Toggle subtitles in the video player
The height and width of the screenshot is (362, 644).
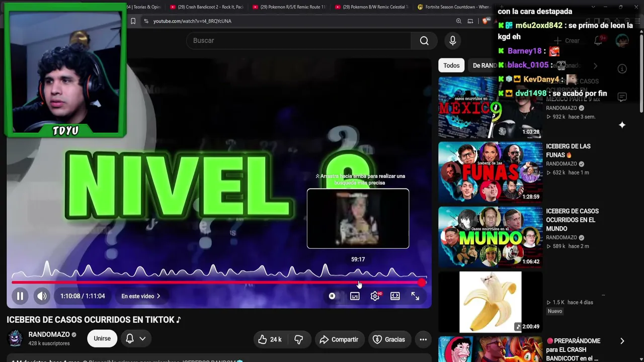[355, 296]
